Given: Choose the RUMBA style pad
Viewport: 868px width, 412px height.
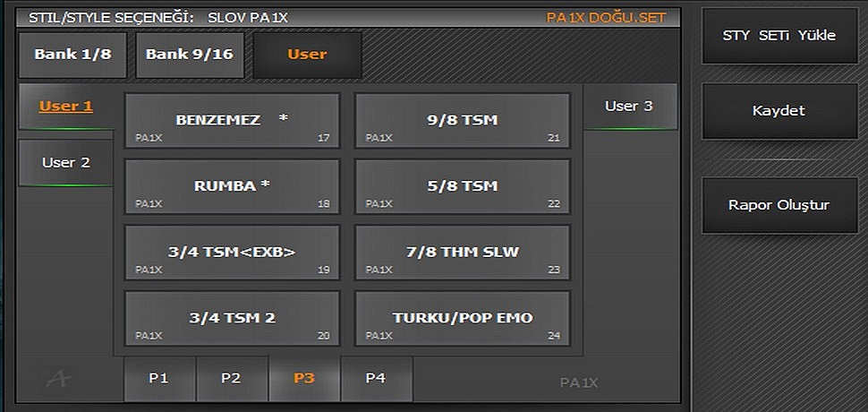Looking at the screenshot, I should 232,186.
